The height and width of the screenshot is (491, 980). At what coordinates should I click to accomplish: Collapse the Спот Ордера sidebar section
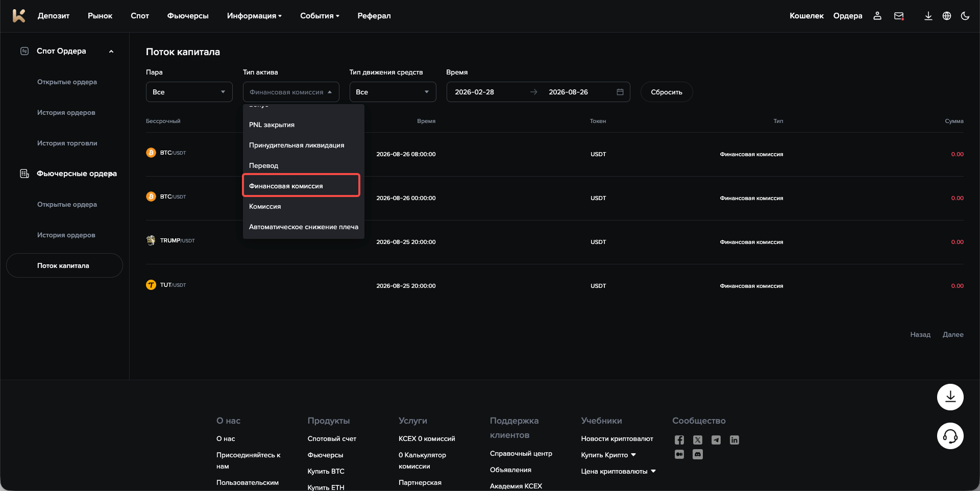pos(111,51)
